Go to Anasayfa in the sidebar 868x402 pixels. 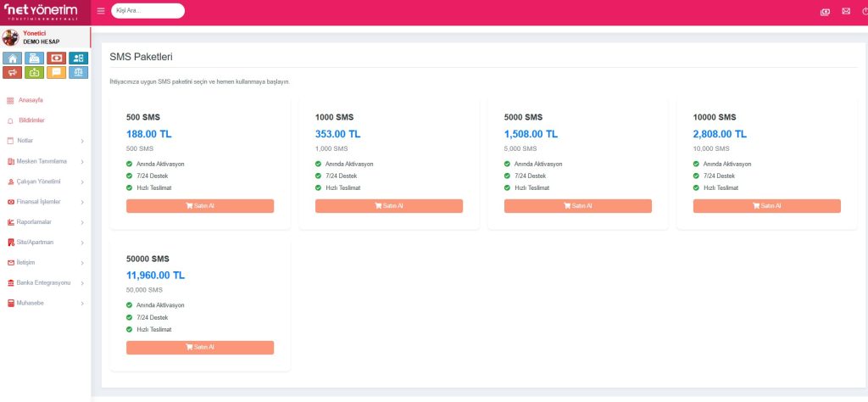(x=30, y=100)
